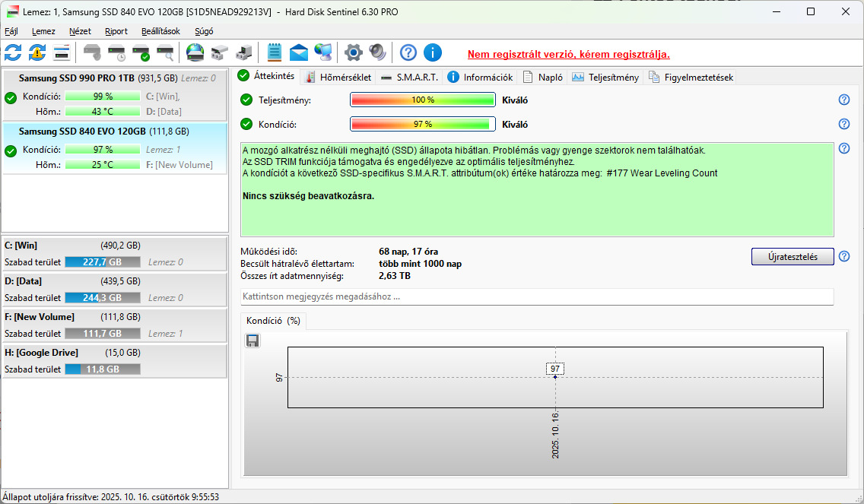Switch to the Figyelmeztetések tab

click(691, 77)
